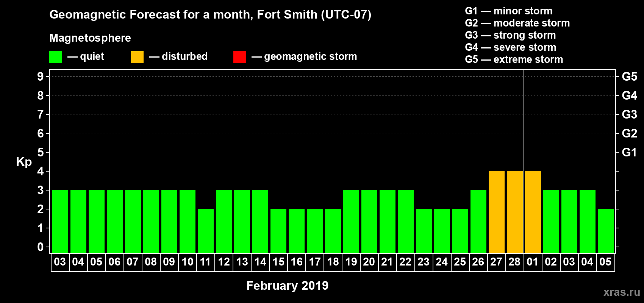Click the Kp value 4 on left axis

[41, 171]
